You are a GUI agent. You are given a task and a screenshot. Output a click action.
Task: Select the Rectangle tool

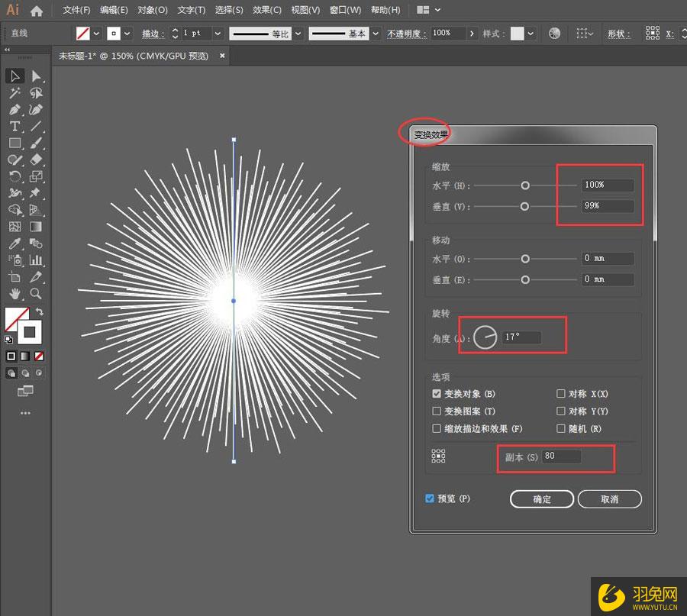[15, 144]
